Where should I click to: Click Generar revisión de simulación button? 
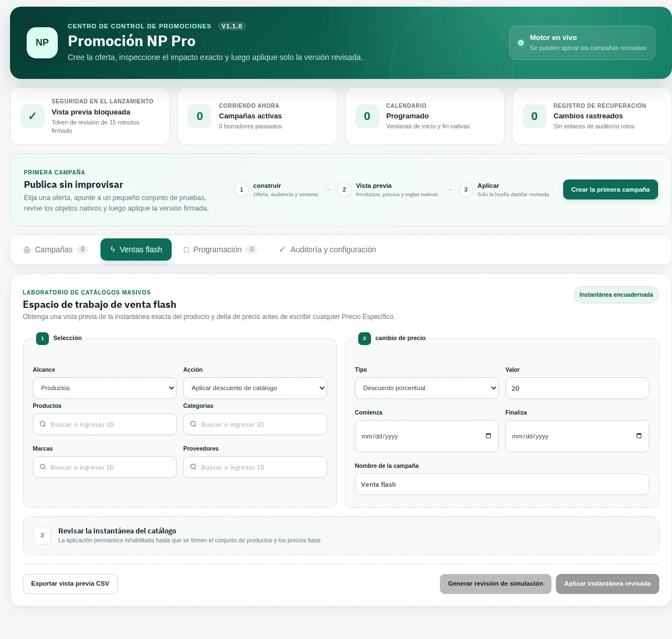click(x=495, y=584)
